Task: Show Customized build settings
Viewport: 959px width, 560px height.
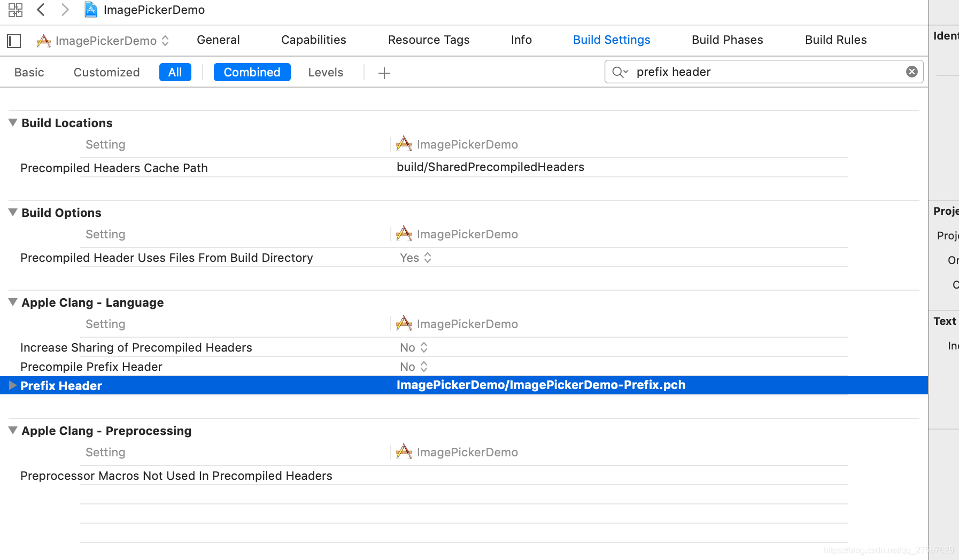Action: tap(106, 72)
